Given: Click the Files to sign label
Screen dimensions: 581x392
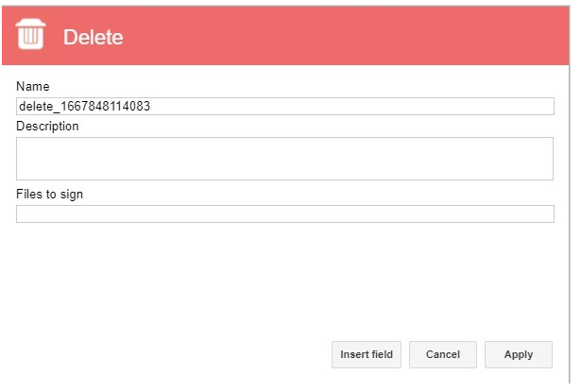Looking at the screenshot, I should (x=49, y=195).
